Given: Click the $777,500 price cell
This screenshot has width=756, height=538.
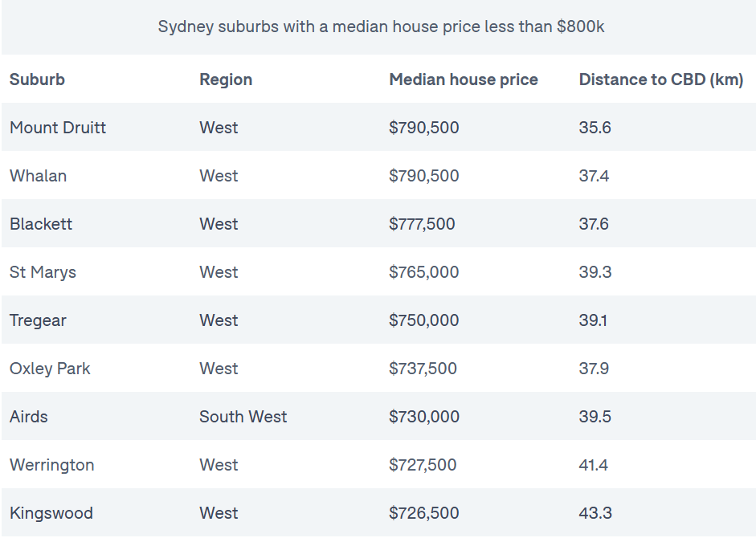Looking at the screenshot, I should pos(422,224).
